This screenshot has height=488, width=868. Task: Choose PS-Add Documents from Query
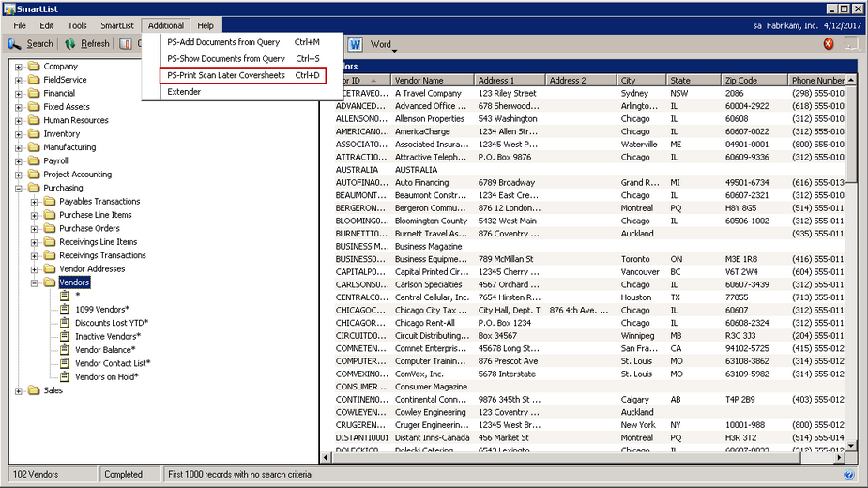[x=243, y=42]
